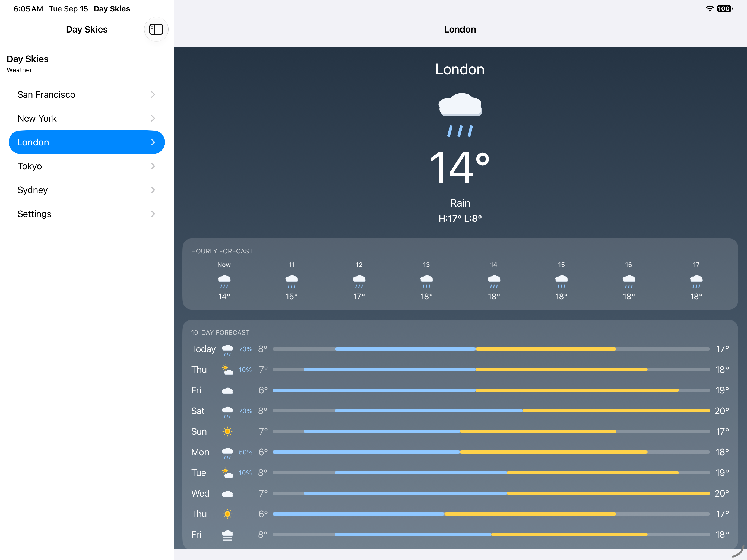Click the Tue Sep 15 status bar date
747x560 pixels.
[68, 9]
